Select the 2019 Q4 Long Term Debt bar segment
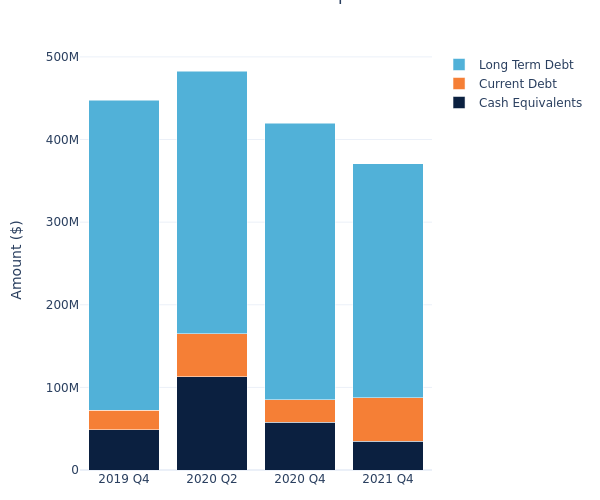Screen dimensions: 600x500 coord(124,255)
